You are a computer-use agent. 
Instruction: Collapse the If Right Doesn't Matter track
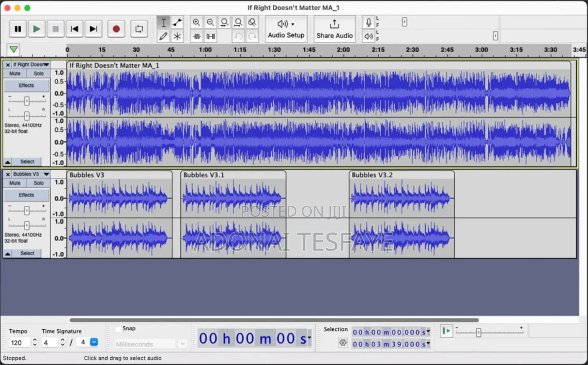(8, 162)
